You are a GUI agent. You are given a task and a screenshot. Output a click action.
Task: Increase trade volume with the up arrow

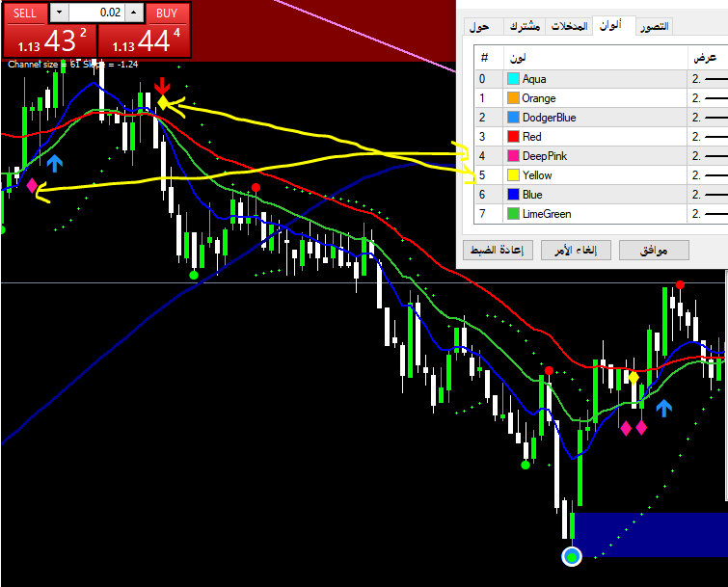[133, 13]
